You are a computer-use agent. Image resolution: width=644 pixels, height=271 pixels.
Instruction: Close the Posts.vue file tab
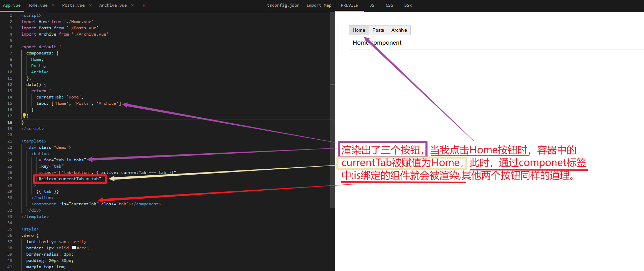pos(90,5)
